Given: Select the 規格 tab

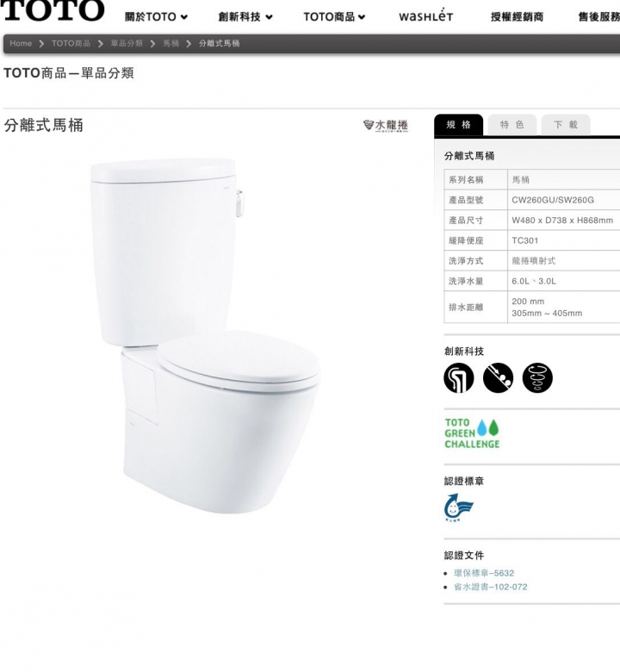Looking at the screenshot, I should [x=458, y=125].
